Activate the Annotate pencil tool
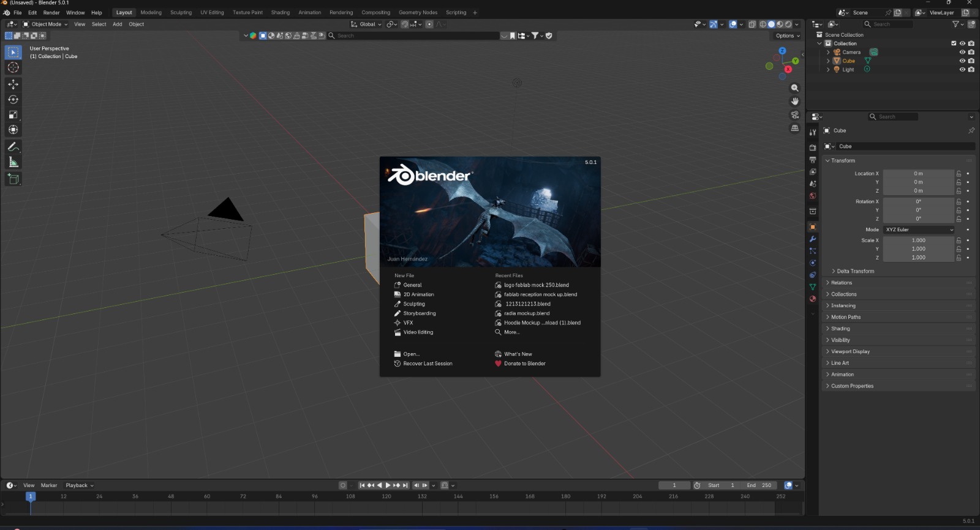Image resolution: width=980 pixels, height=530 pixels. (13, 147)
